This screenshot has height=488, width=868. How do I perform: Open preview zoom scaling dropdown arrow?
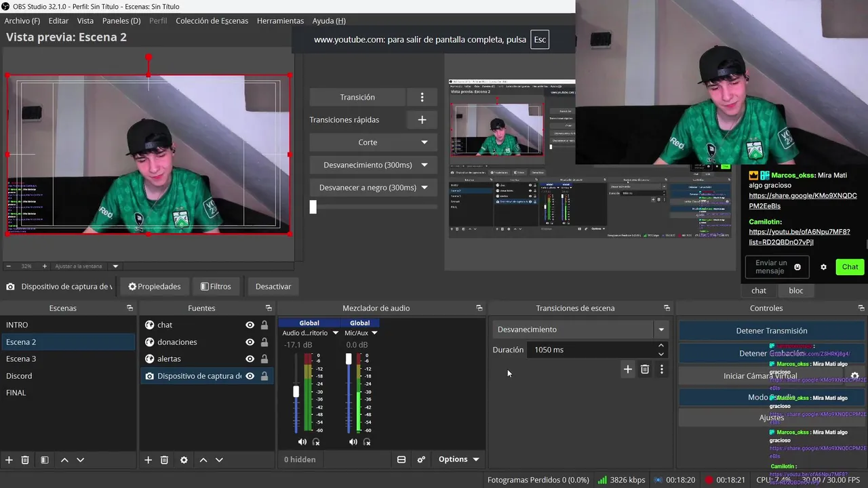[x=115, y=266]
